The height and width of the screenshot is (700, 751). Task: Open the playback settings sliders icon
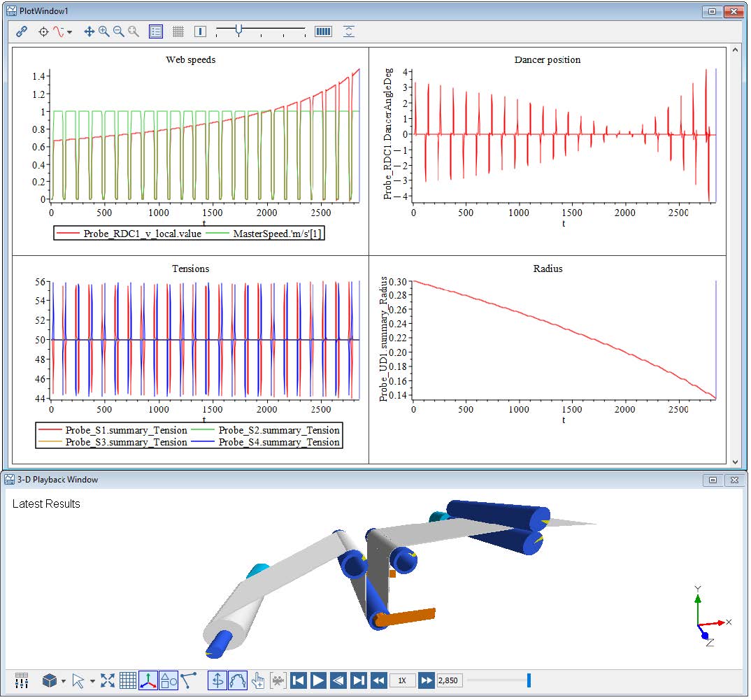point(21,680)
